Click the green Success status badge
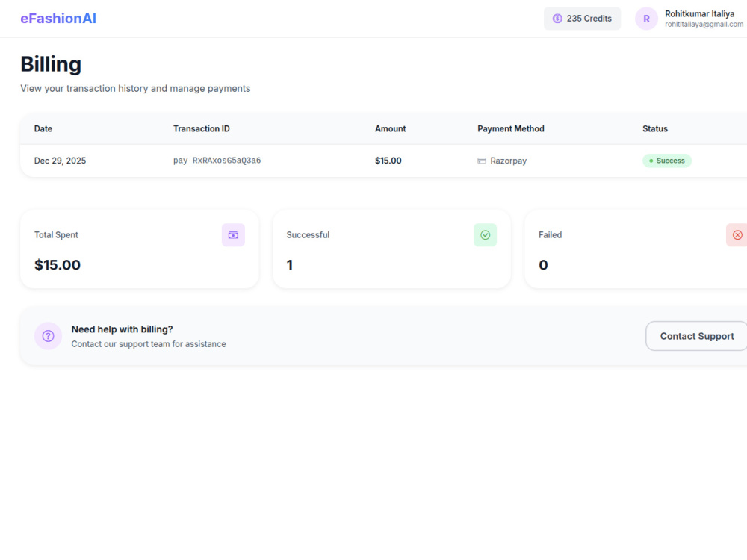Screen dimensions: 747x560 [x=667, y=161]
